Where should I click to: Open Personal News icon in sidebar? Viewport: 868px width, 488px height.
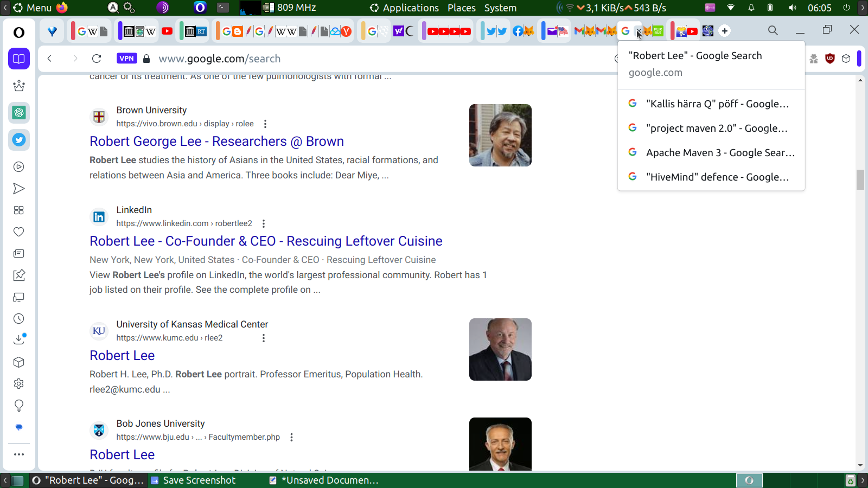tap(19, 254)
